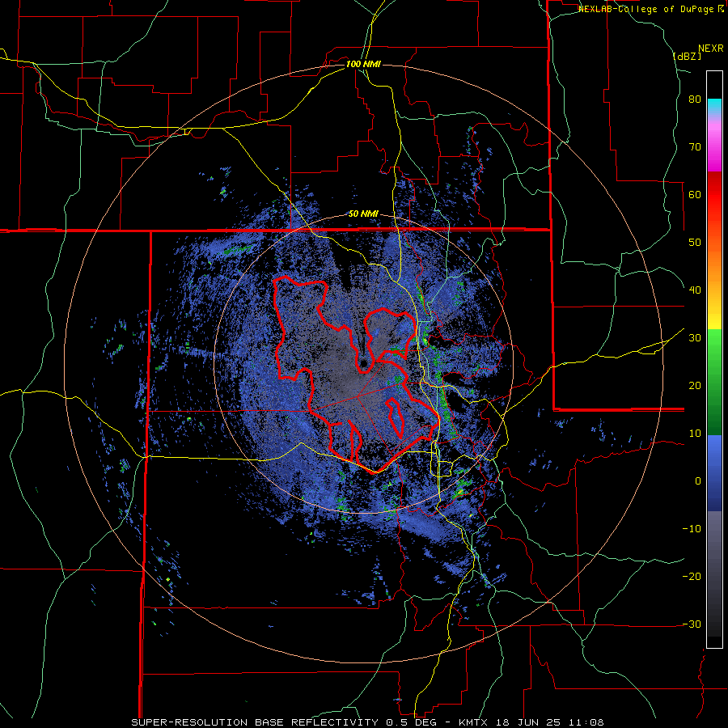Click the 40 value on the dBZ scale

click(x=695, y=290)
